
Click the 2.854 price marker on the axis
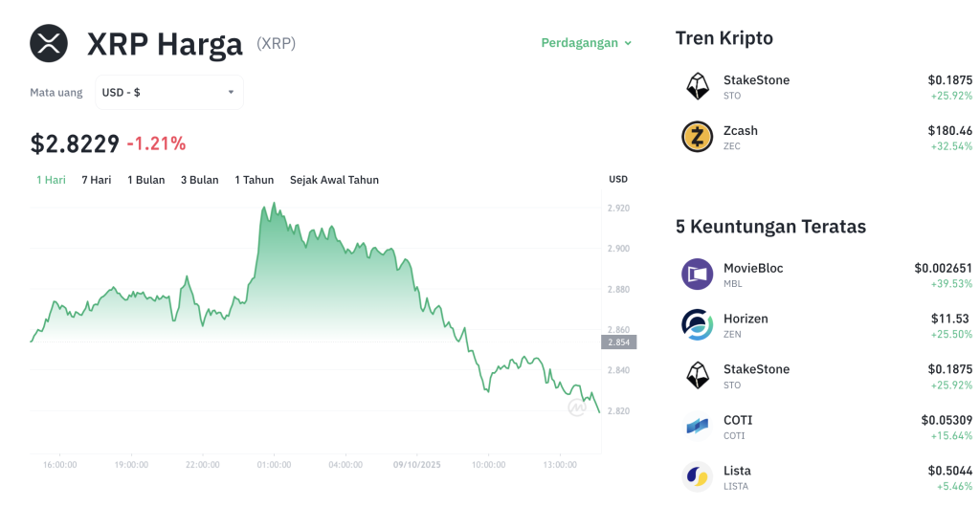click(x=618, y=342)
